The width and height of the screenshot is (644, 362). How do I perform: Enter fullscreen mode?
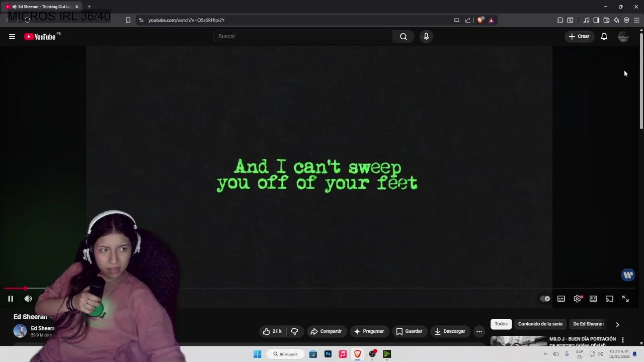tap(625, 299)
